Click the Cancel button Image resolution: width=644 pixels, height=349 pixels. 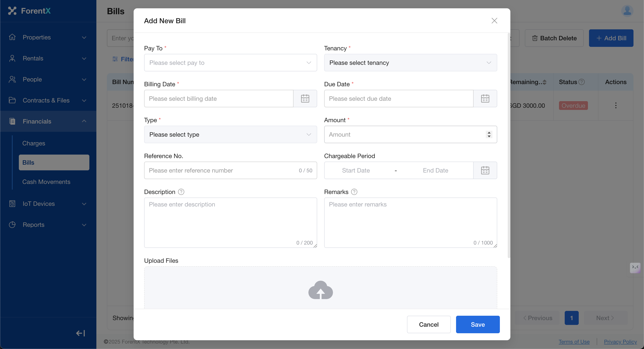(428, 324)
